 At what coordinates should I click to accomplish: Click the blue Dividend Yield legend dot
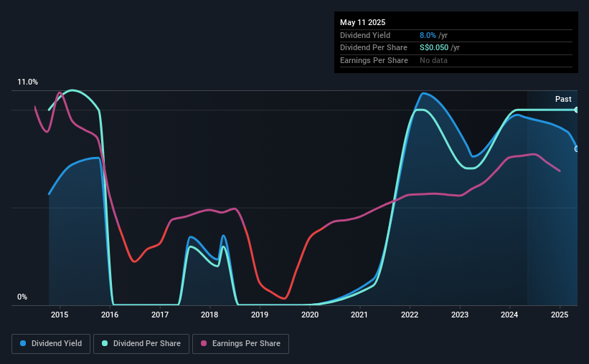[23, 343]
